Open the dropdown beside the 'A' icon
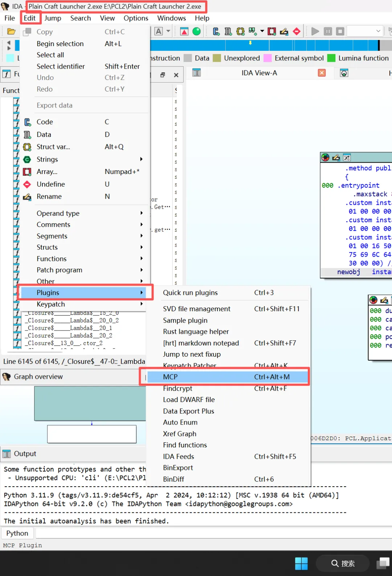 (168, 31)
